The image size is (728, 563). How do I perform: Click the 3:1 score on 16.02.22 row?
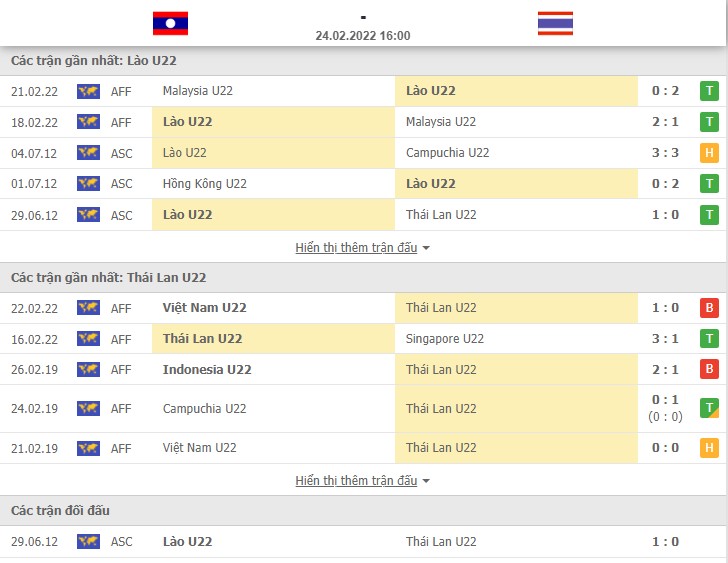pyautogui.click(x=665, y=339)
